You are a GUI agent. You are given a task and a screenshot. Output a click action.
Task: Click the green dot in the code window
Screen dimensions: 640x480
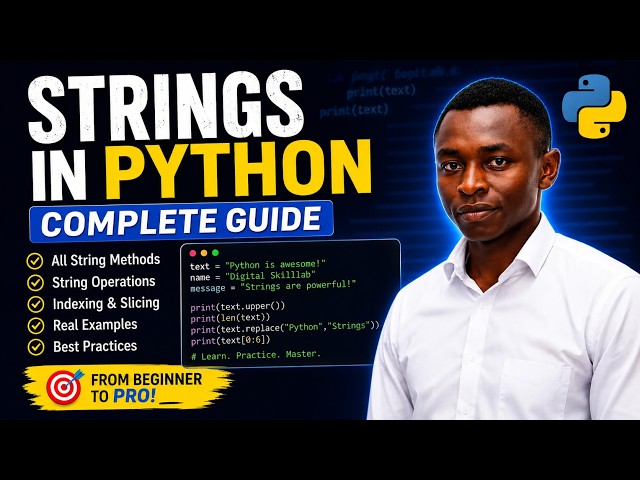(x=216, y=253)
